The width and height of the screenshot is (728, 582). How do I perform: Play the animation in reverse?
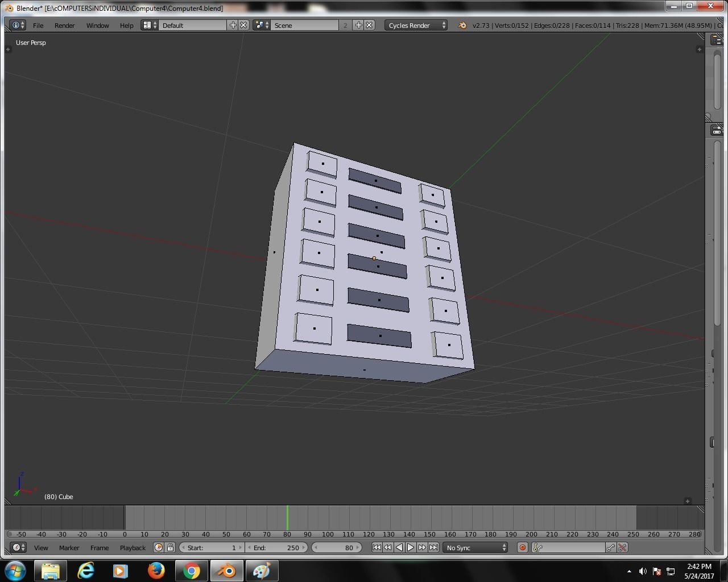coord(399,547)
